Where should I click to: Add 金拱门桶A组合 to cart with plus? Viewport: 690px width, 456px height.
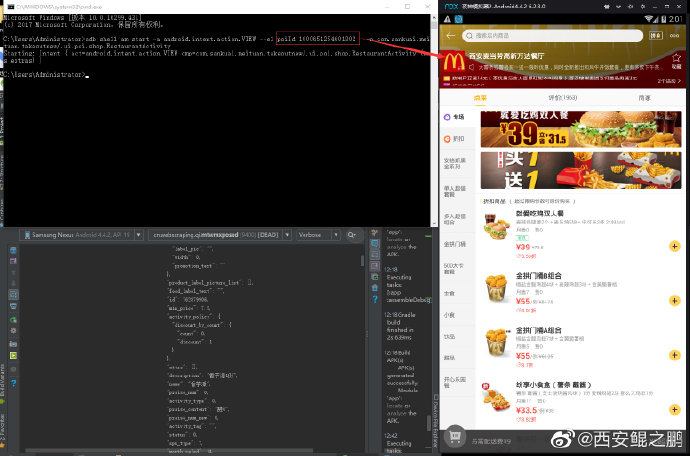pyautogui.click(x=674, y=355)
